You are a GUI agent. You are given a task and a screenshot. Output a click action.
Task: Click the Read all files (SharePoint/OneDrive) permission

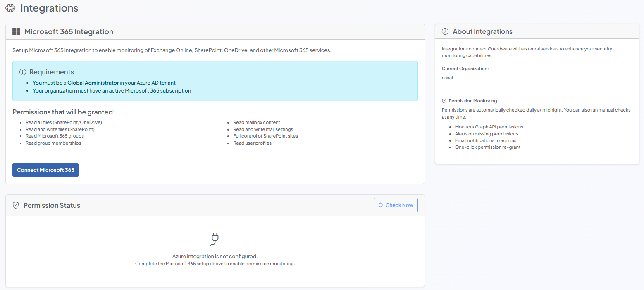click(64, 122)
